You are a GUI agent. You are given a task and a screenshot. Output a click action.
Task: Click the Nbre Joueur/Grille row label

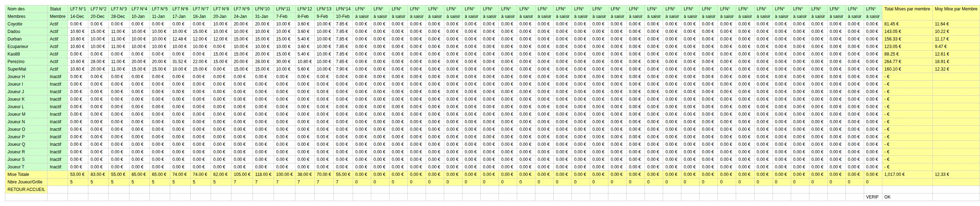26,182
